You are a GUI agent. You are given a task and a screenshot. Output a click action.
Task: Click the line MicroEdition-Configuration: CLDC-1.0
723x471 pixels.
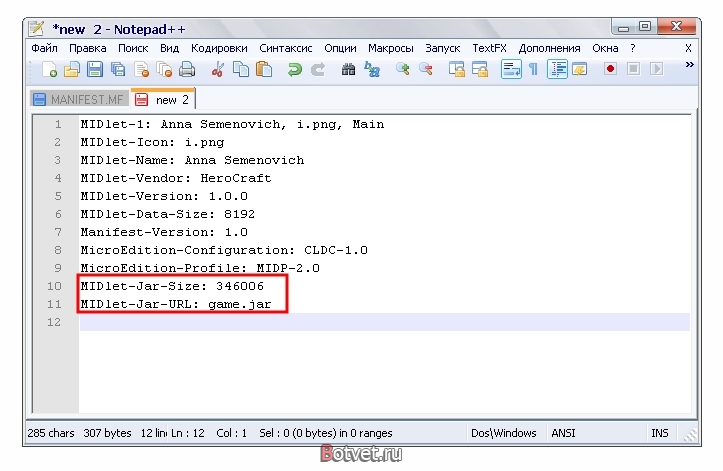pyautogui.click(x=224, y=250)
